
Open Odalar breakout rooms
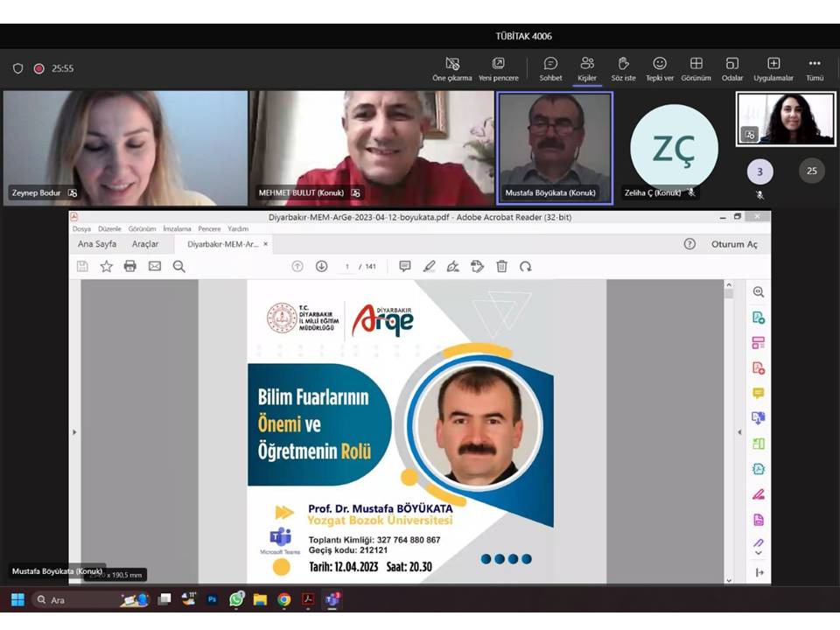tap(732, 68)
